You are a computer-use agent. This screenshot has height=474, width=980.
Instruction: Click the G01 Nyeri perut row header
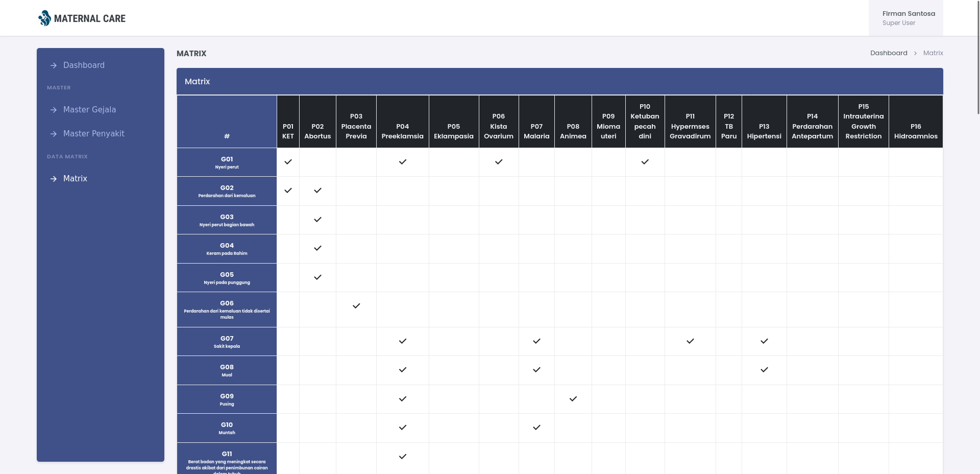pyautogui.click(x=227, y=162)
